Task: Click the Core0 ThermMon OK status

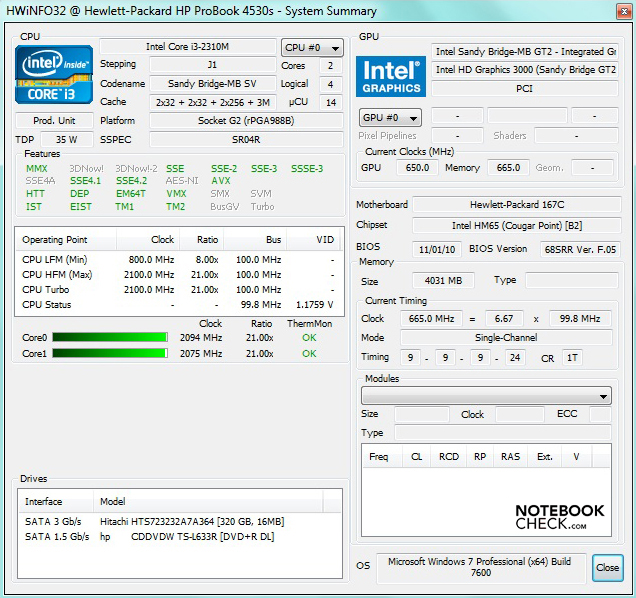Action: click(x=309, y=338)
